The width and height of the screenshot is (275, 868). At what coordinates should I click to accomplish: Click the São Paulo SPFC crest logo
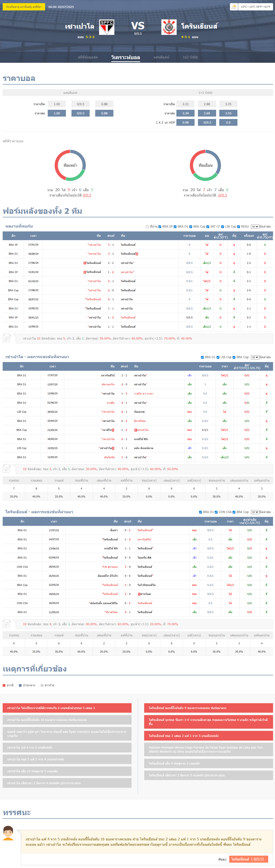107,27
